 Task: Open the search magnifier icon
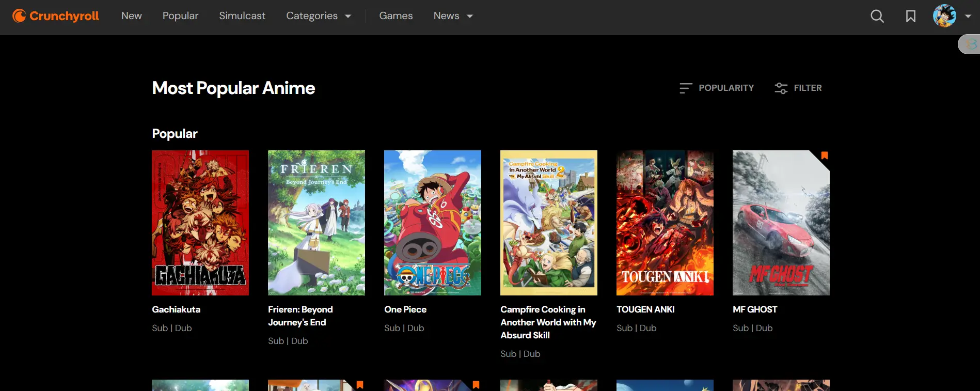(x=877, y=16)
